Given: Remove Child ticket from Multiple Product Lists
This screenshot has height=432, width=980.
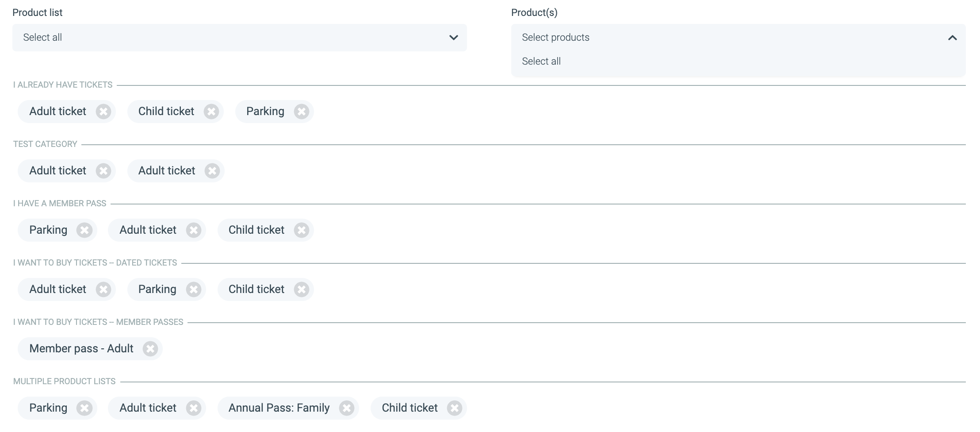Looking at the screenshot, I should 455,408.
